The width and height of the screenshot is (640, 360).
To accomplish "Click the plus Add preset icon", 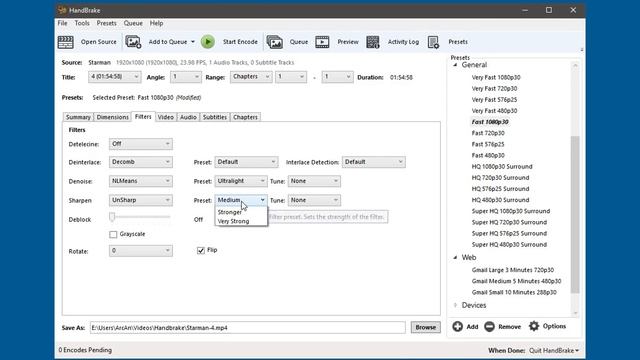I will (x=458, y=326).
